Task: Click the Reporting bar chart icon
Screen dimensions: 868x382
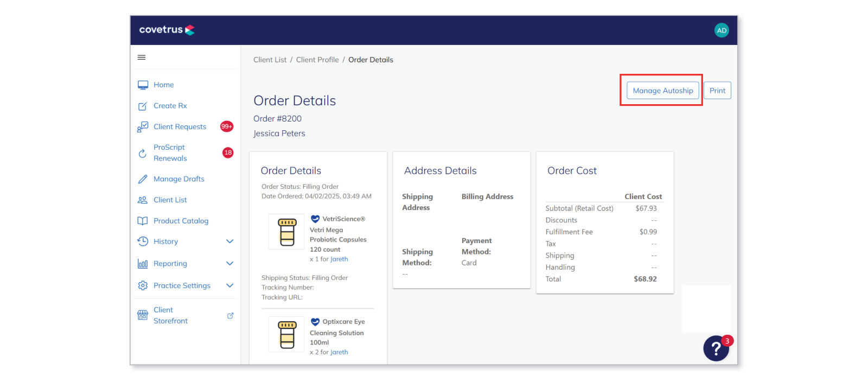Action: point(143,264)
